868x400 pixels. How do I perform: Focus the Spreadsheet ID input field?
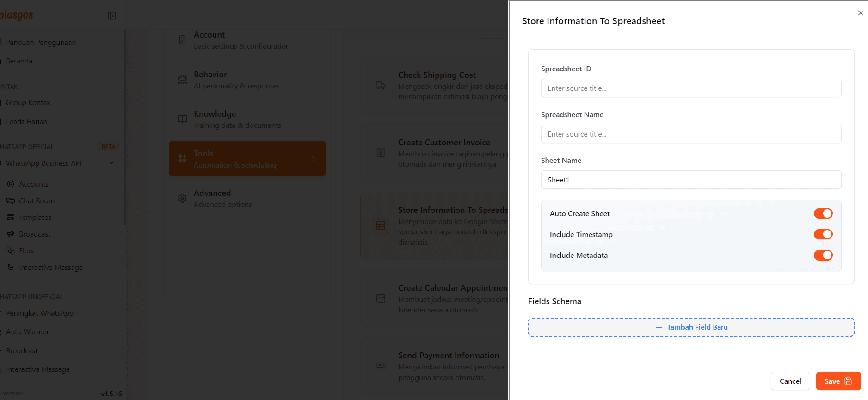[691, 88]
